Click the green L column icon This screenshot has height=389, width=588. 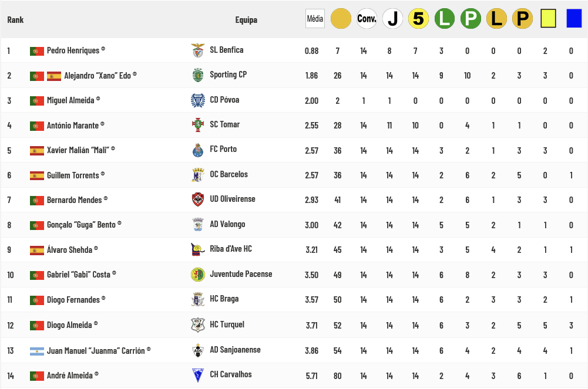click(x=445, y=19)
